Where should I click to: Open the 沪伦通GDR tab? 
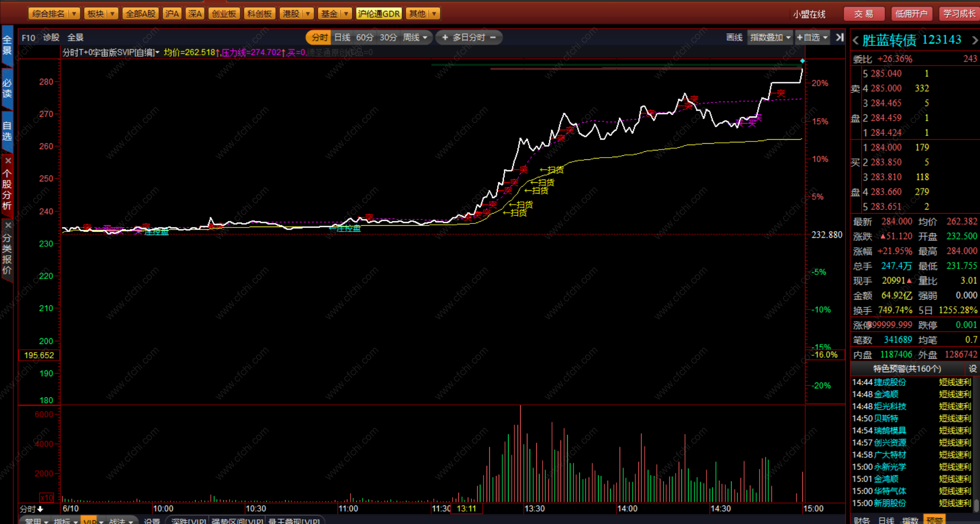pos(379,14)
